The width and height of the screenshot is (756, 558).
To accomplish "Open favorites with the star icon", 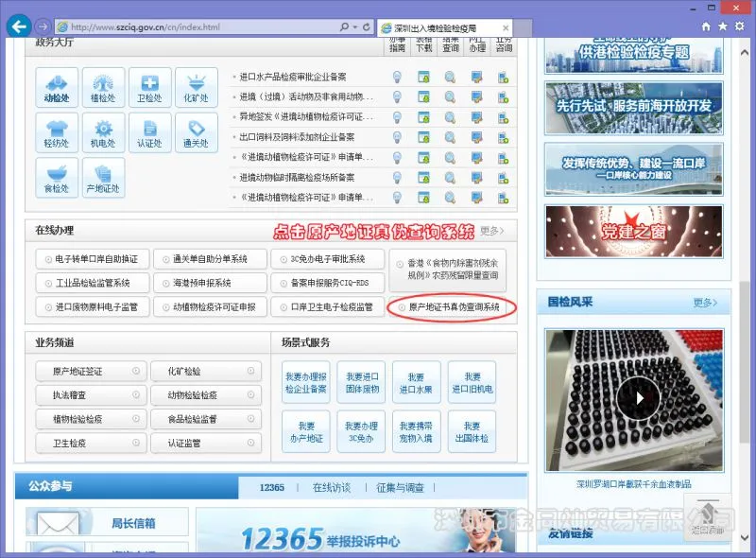I will point(723,26).
